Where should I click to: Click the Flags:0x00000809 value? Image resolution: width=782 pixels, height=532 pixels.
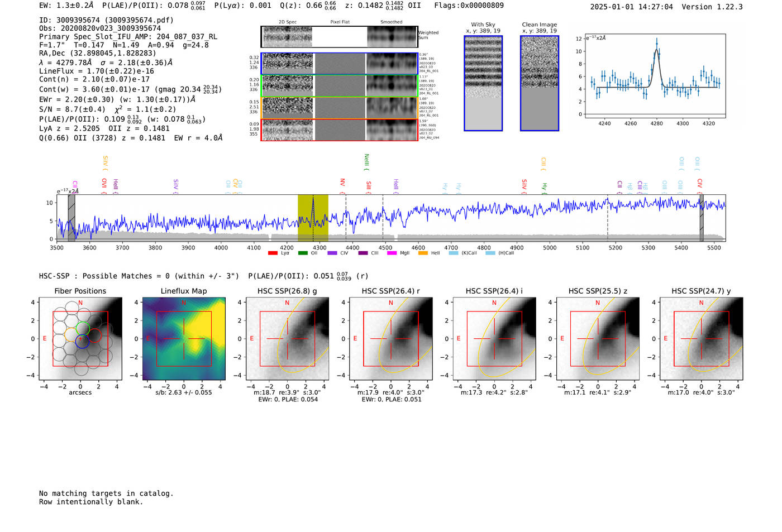tap(469, 6)
